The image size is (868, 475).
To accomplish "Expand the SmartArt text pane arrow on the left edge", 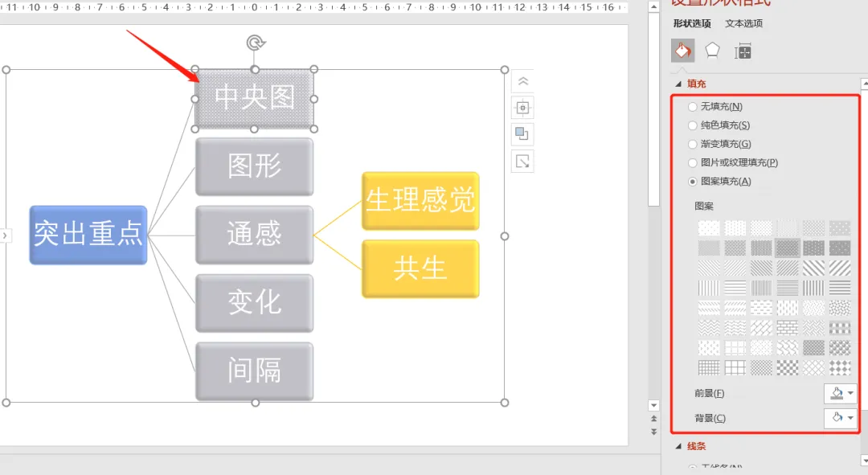I will tap(5, 235).
